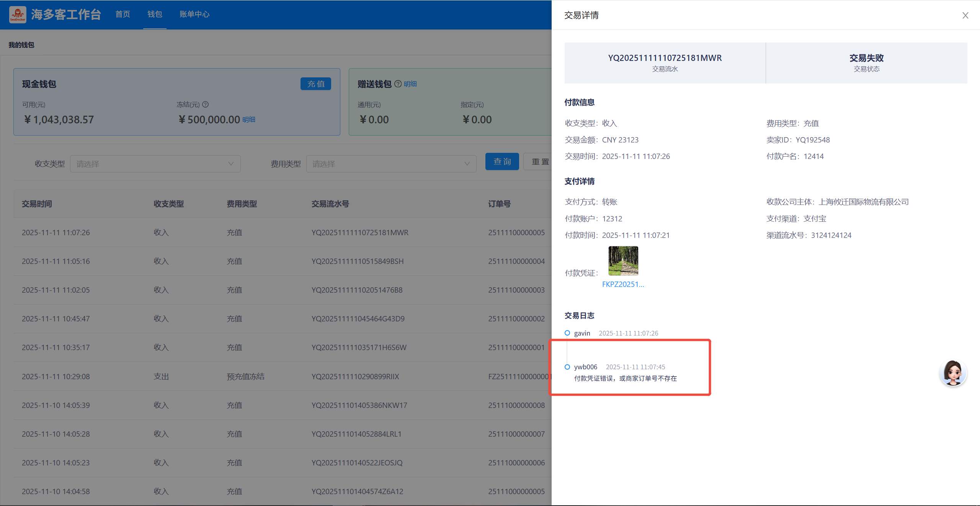The height and width of the screenshot is (506, 980).
Task: Select the 钱包 navigation tab
Action: point(155,14)
